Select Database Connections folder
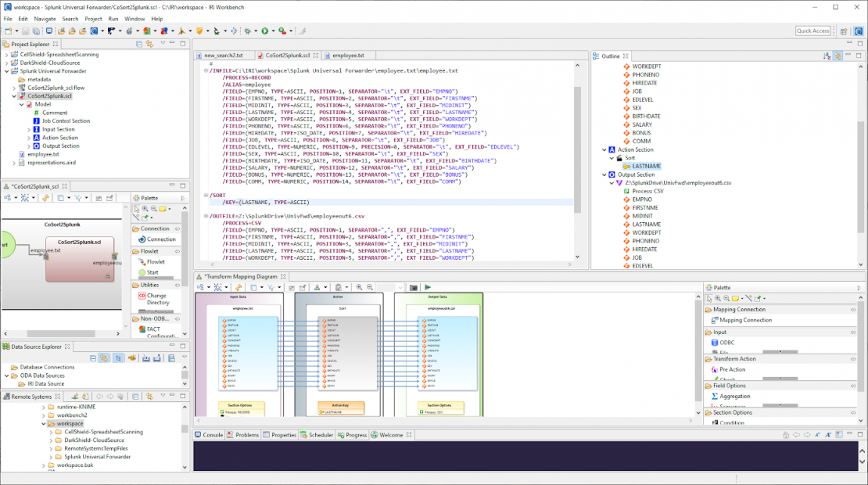 pyautogui.click(x=43, y=367)
